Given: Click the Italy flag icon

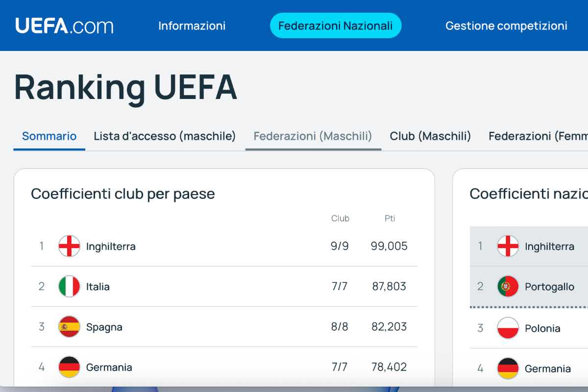Looking at the screenshot, I should point(69,286).
